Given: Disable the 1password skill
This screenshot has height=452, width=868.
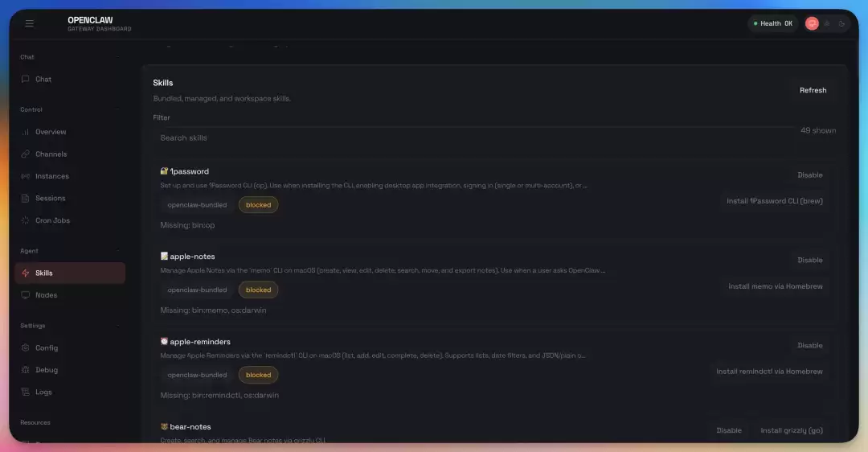Looking at the screenshot, I should tap(810, 175).
